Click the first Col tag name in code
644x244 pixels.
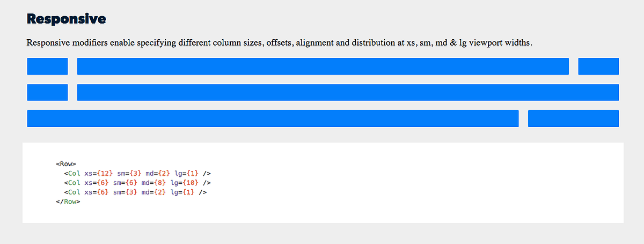(x=74, y=174)
